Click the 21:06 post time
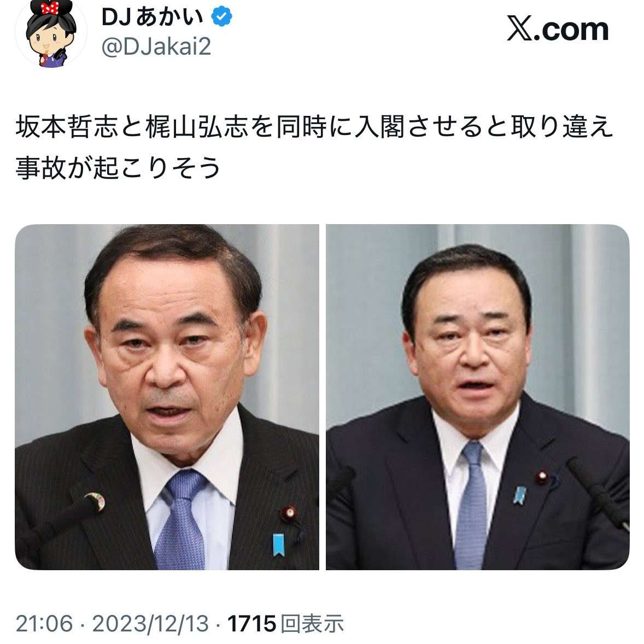Viewport: 644px width, 644px height. [44, 623]
